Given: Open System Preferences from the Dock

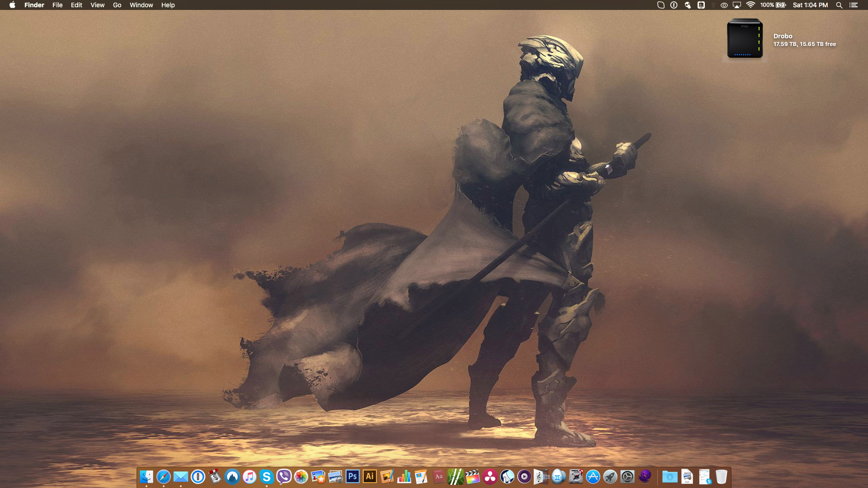Looking at the screenshot, I should tap(627, 476).
